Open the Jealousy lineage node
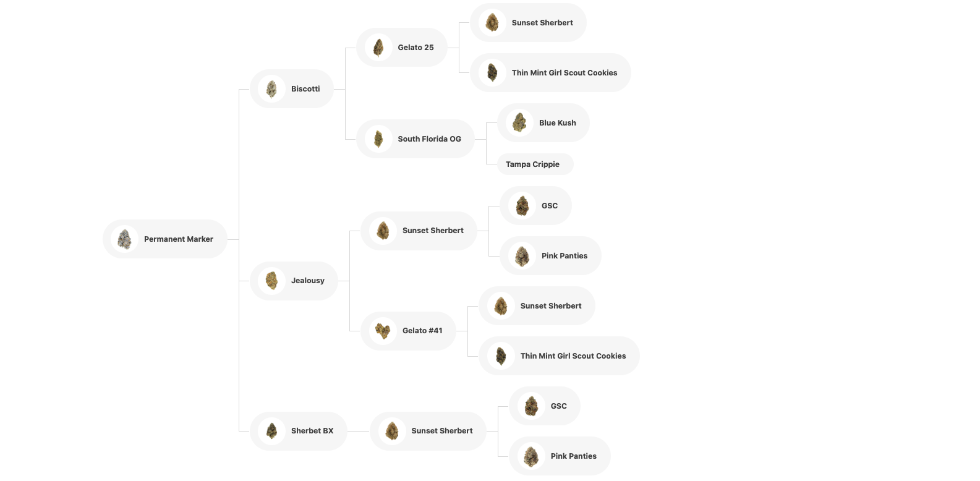 [x=294, y=281]
